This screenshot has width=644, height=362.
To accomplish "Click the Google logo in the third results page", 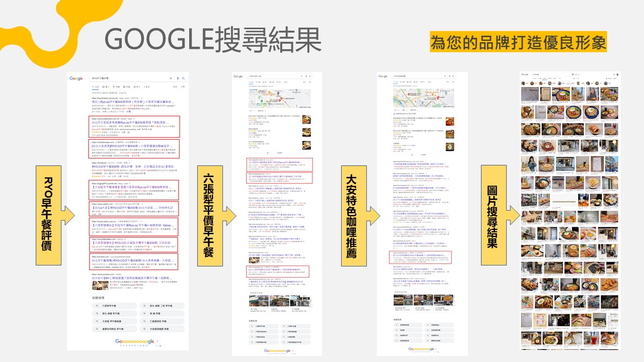I will point(383,76).
